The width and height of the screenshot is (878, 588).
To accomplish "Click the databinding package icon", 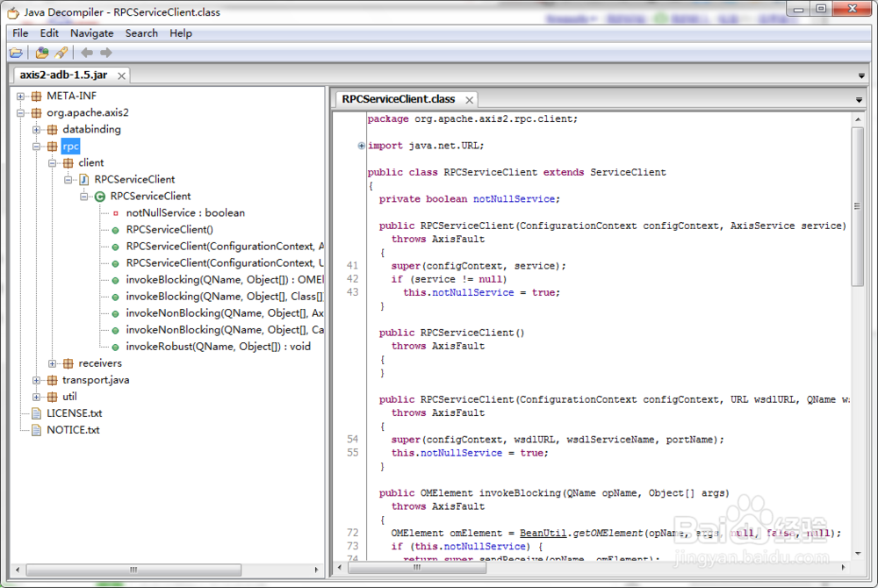I will 52,130.
